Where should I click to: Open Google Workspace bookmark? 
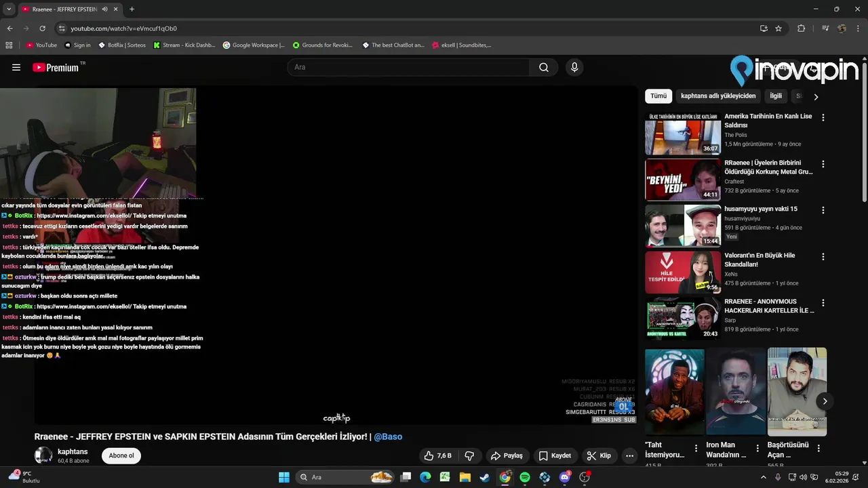click(x=254, y=45)
